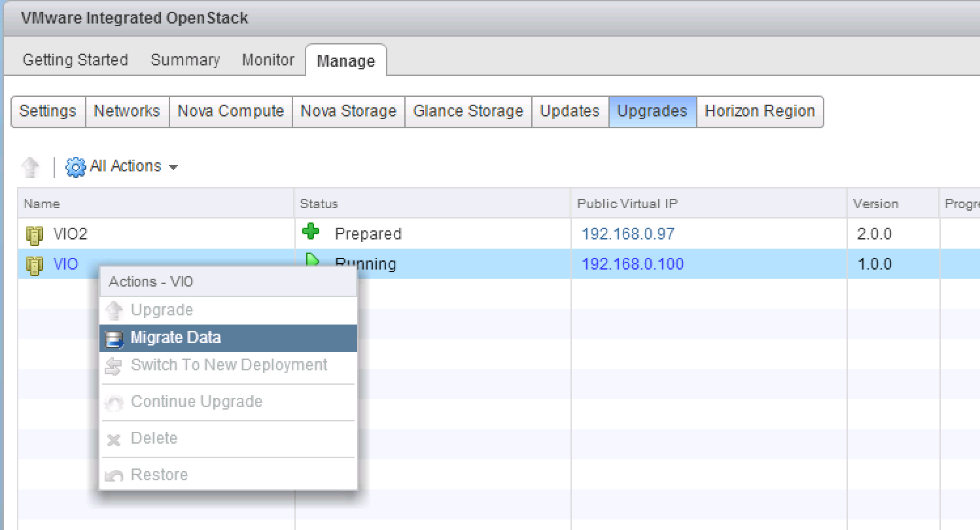Click the VIO2 deployment icon
Image resolution: width=980 pixels, height=530 pixels.
click(35, 234)
